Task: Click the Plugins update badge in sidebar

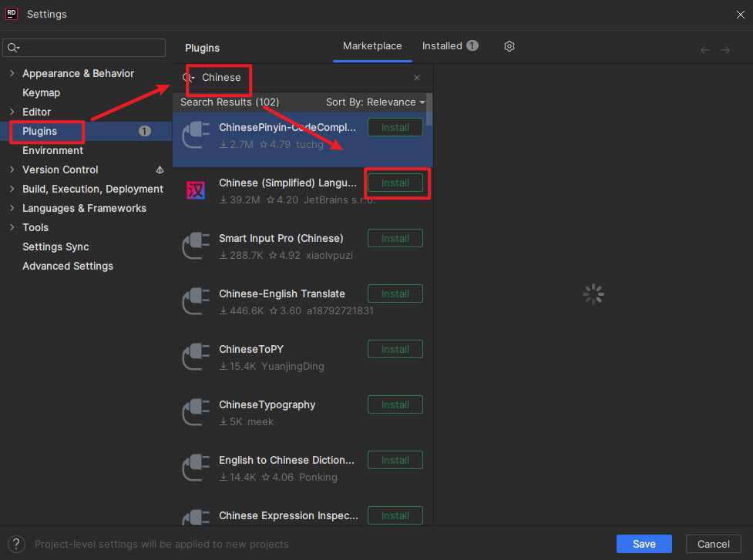Action: click(x=145, y=131)
